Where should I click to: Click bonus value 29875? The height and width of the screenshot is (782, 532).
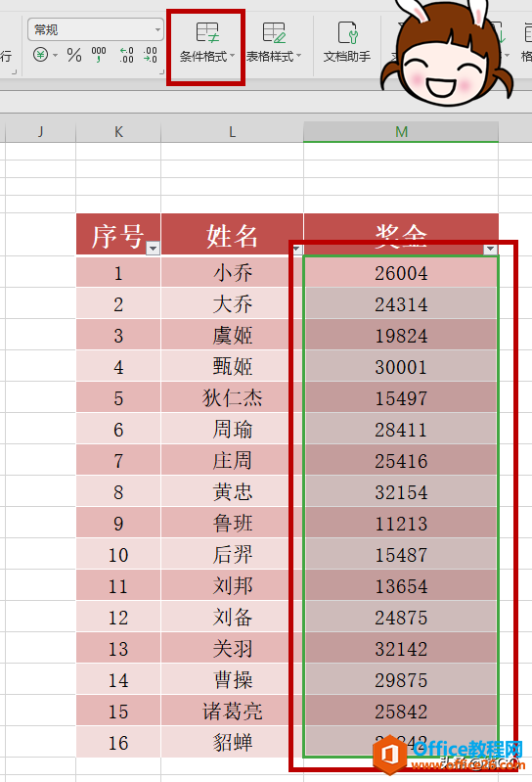click(401, 680)
